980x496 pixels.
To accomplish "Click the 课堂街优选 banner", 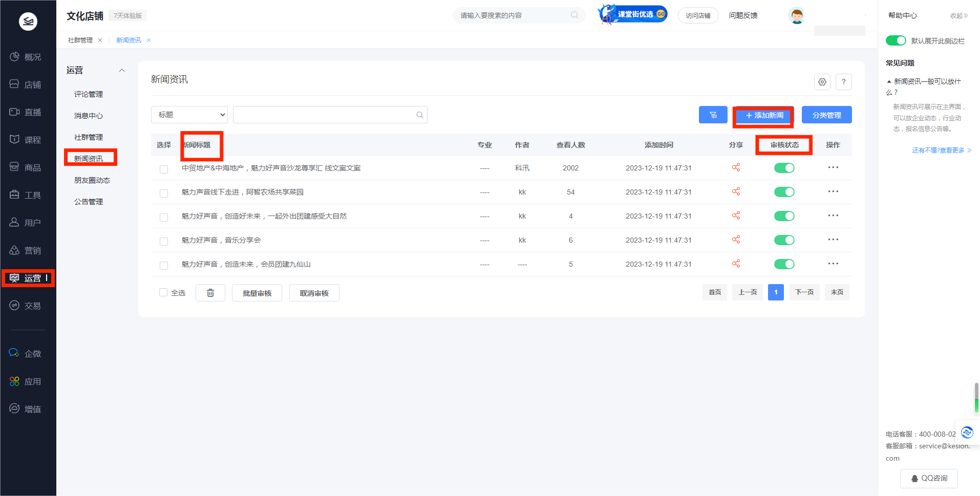I will point(633,14).
